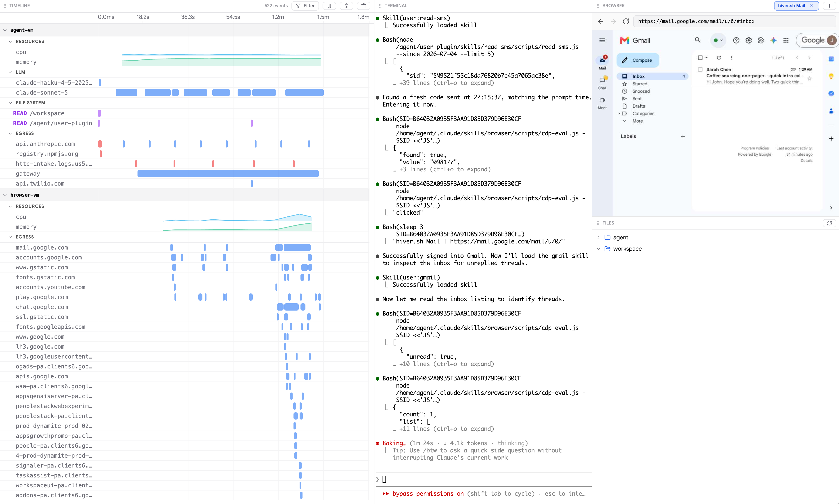839x504 pixels.
Task: Open the timeline Filter button
Action: (305, 6)
